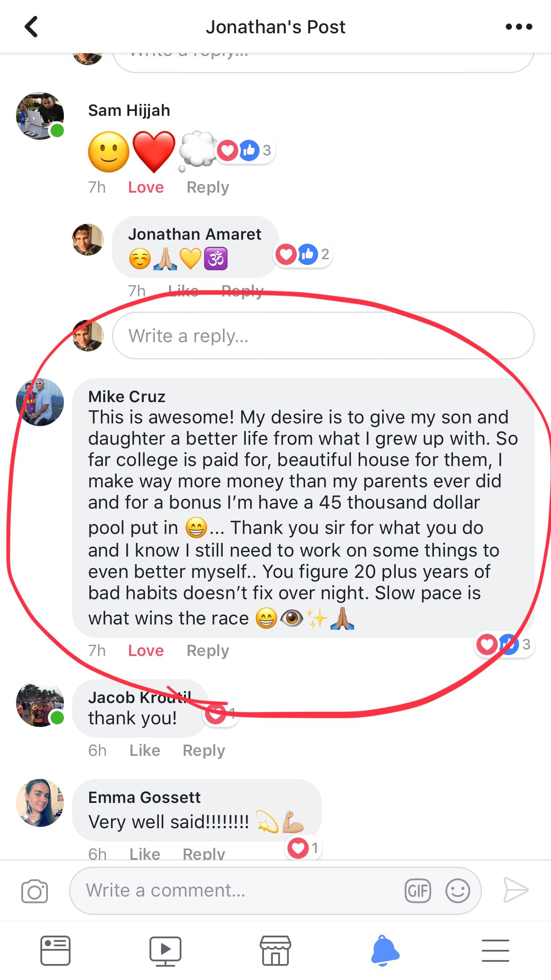Open the Watch video tab

point(165,951)
